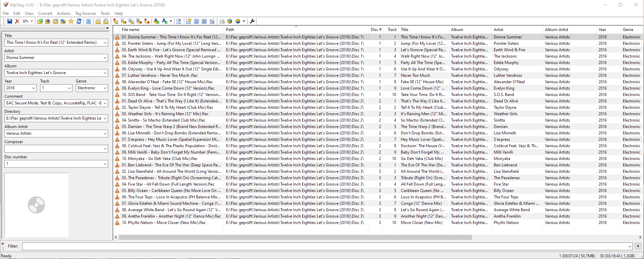Select all files using the blue list icon
Screen dimensions: 644x259
click(x=88, y=21)
